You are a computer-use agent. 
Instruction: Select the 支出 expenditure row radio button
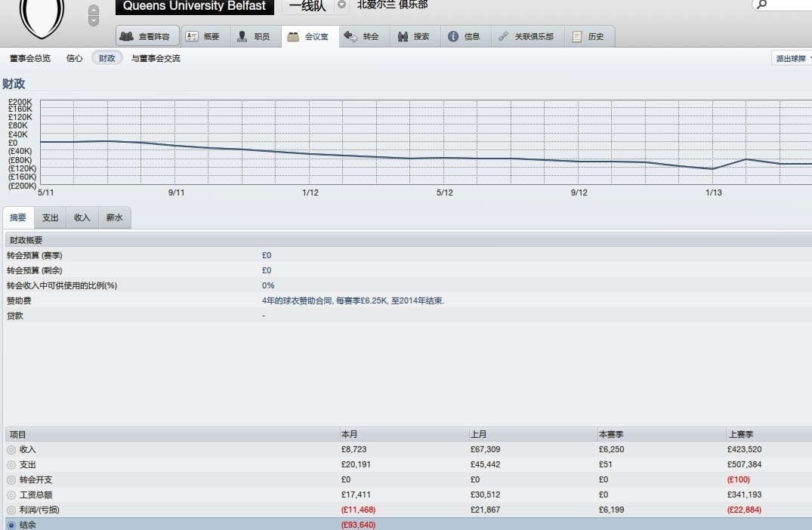click(11, 465)
